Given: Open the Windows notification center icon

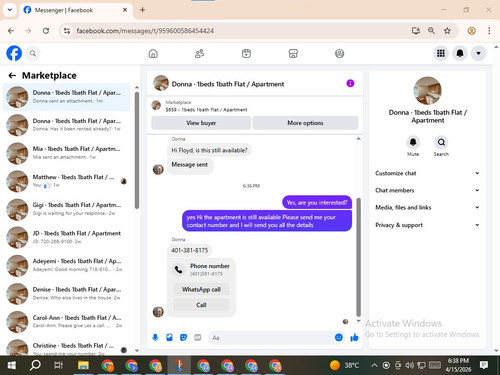Looking at the screenshot, I should [x=484, y=365].
